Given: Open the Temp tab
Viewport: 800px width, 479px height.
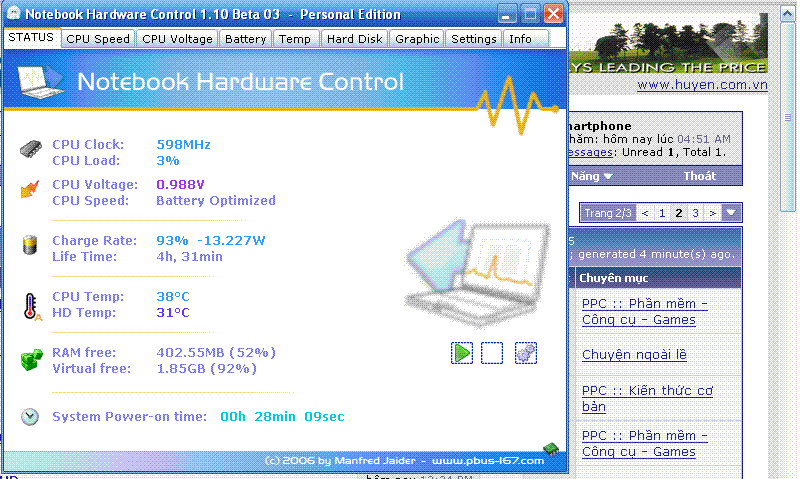Looking at the screenshot, I should pos(294,39).
